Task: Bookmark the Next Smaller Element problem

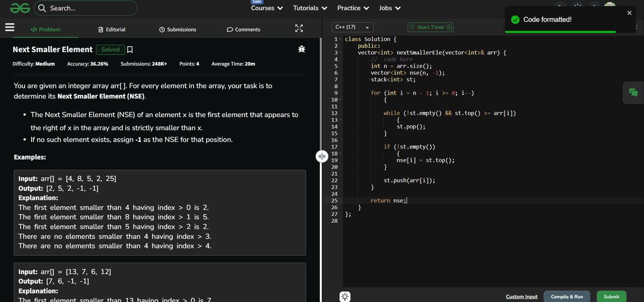Action: coord(129,49)
